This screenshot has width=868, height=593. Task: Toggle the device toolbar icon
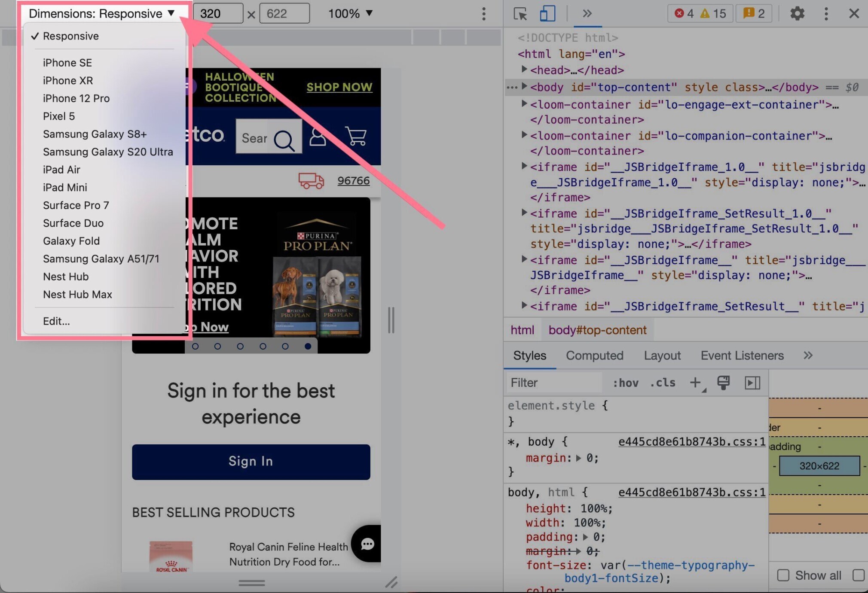[x=547, y=14]
